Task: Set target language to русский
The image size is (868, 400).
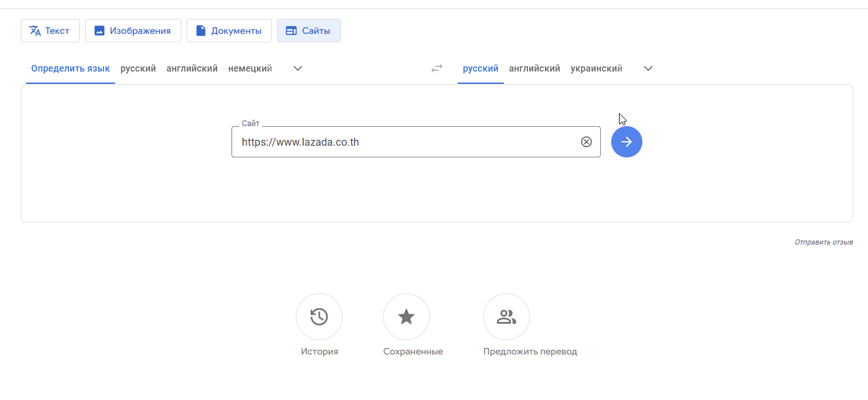Action: coord(480,68)
